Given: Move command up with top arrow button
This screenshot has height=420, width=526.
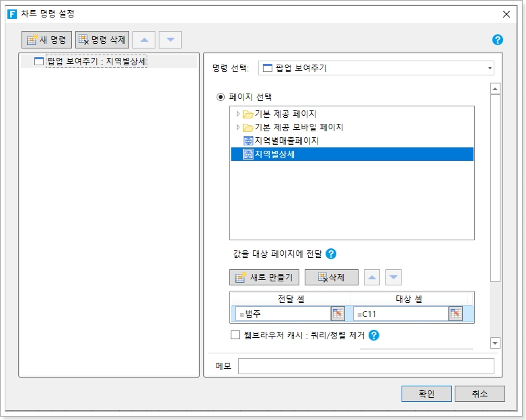Looking at the screenshot, I should coord(144,40).
